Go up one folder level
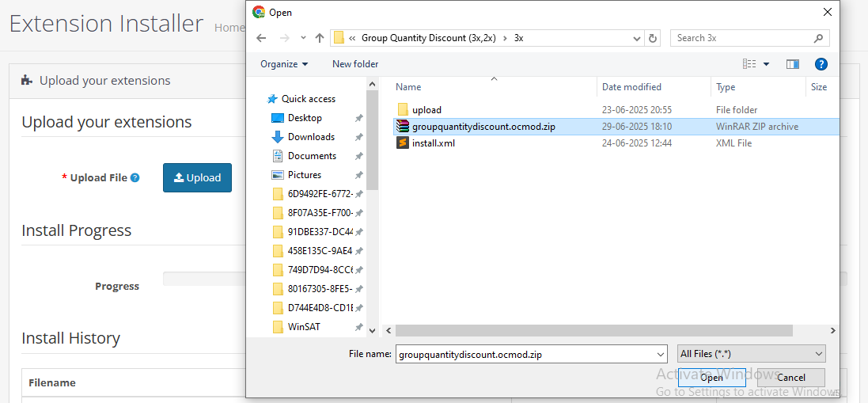Viewport: 868px width, 403px height. pyautogui.click(x=320, y=38)
